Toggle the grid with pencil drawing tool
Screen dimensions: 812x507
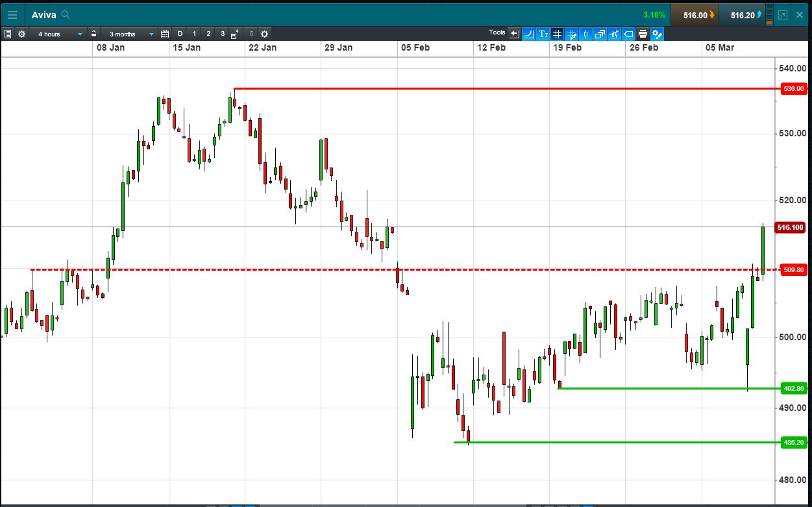[572, 34]
